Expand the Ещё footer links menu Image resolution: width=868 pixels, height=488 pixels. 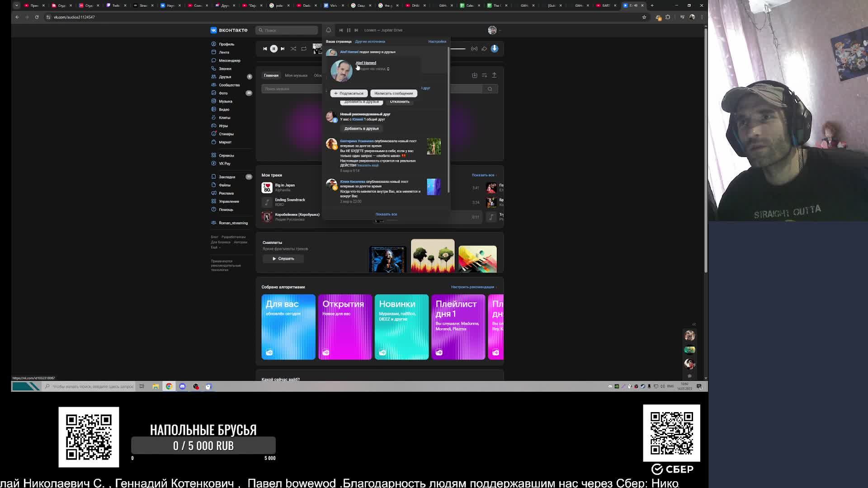pyautogui.click(x=215, y=248)
